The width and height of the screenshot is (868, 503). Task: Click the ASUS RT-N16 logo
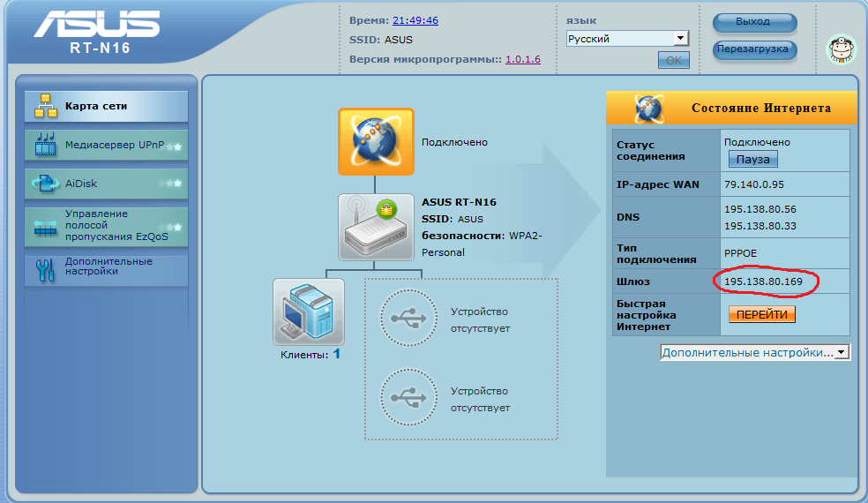point(100,32)
